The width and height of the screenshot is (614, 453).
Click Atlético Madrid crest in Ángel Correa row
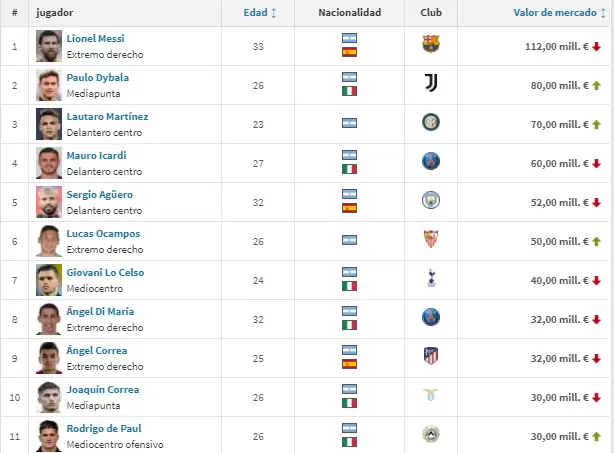coord(431,356)
